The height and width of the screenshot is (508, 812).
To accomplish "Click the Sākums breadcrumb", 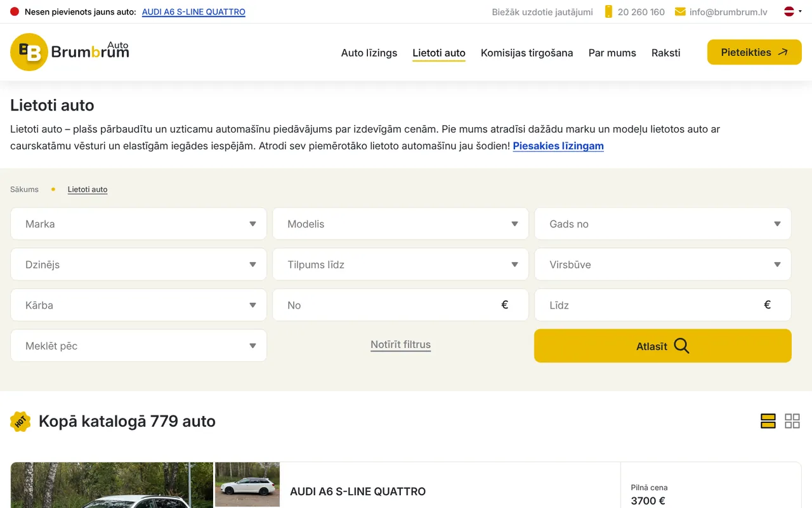I will tap(24, 189).
